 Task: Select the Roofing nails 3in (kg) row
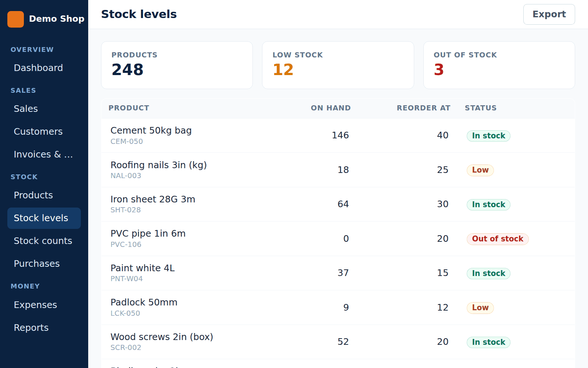(x=338, y=170)
